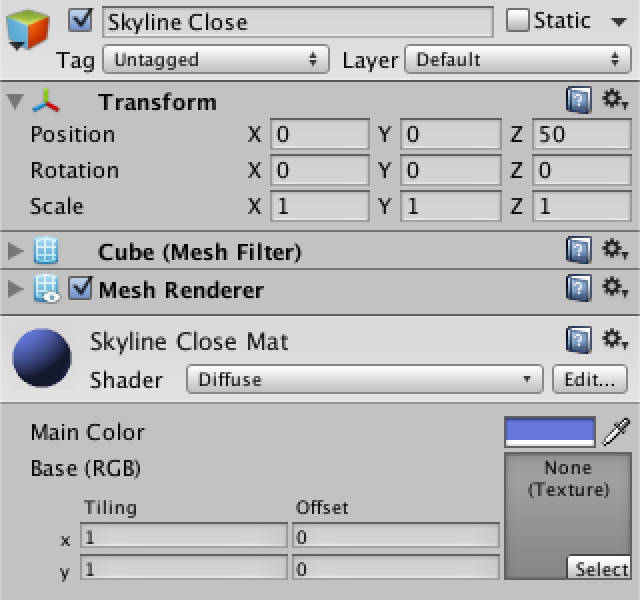Screen dimensions: 640x600
Task: Click Select on the texture slot
Action: 599,568
